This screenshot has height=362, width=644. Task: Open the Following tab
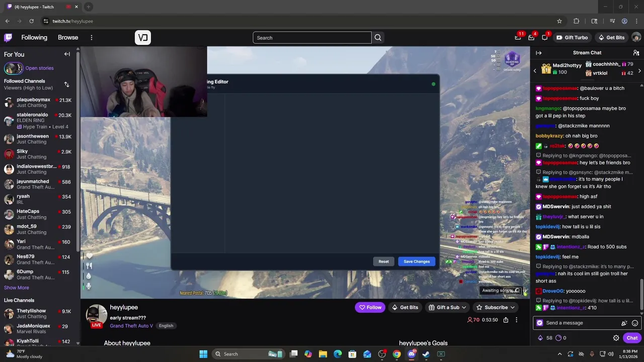coord(34,38)
